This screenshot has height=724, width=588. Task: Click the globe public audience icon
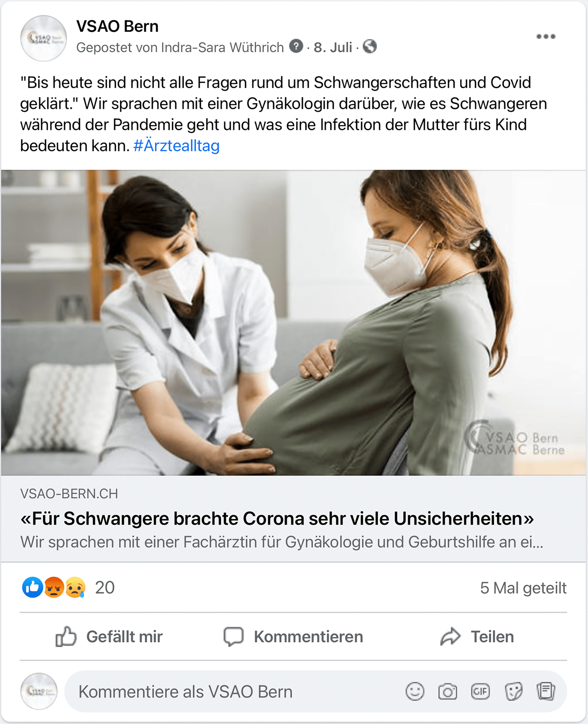(370, 46)
